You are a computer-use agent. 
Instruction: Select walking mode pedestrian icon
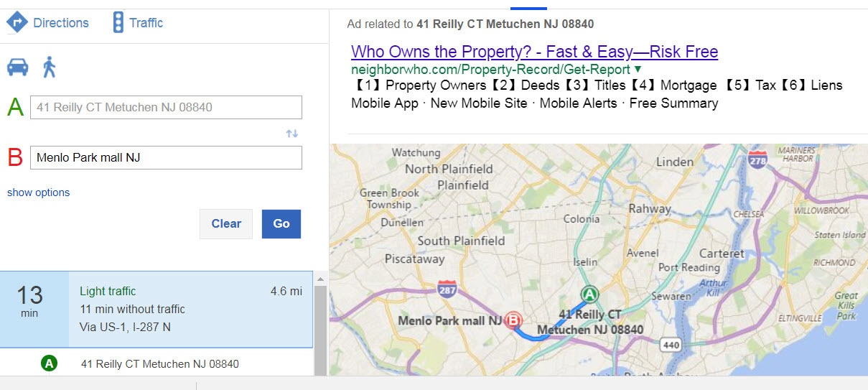49,67
